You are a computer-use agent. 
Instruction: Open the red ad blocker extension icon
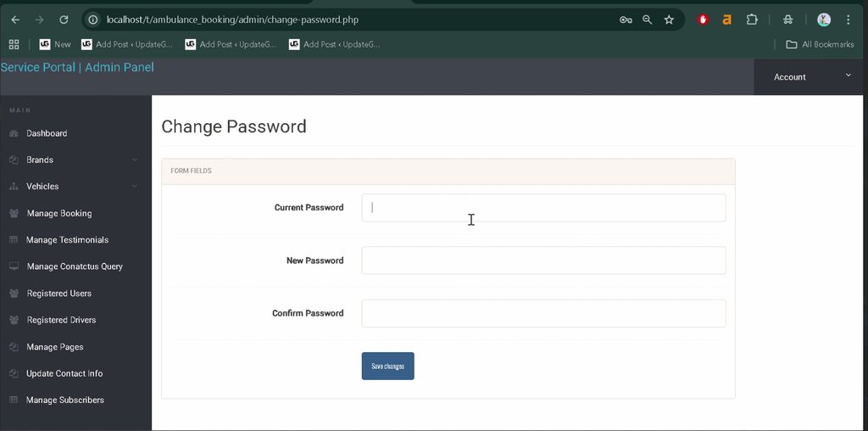coord(703,20)
